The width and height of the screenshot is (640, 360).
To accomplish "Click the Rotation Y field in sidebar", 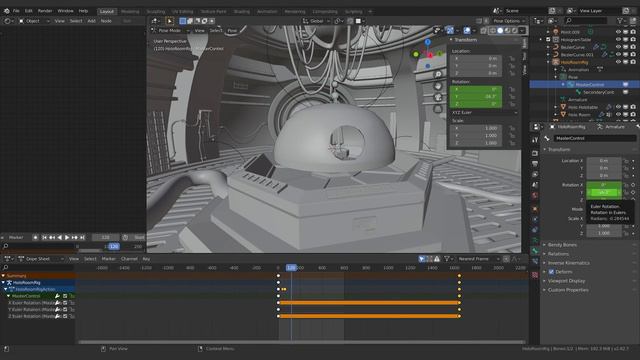I will click(476, 97).
